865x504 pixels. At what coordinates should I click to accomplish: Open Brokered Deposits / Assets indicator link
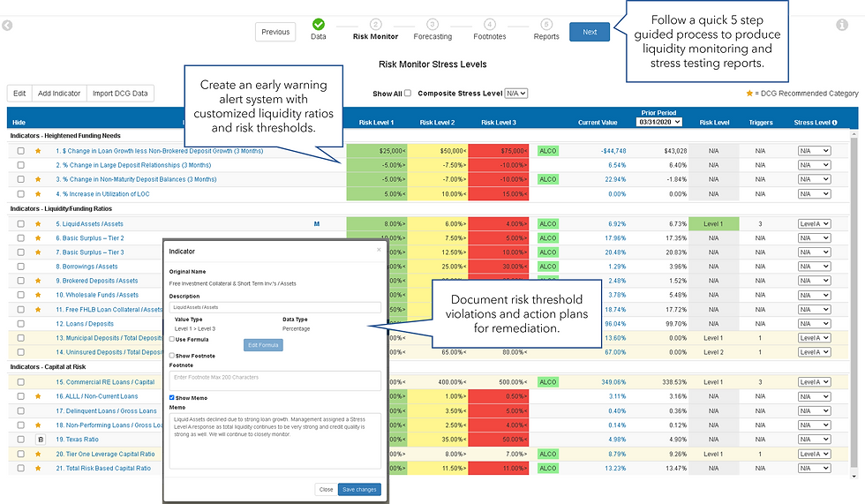tap(97, 281)
